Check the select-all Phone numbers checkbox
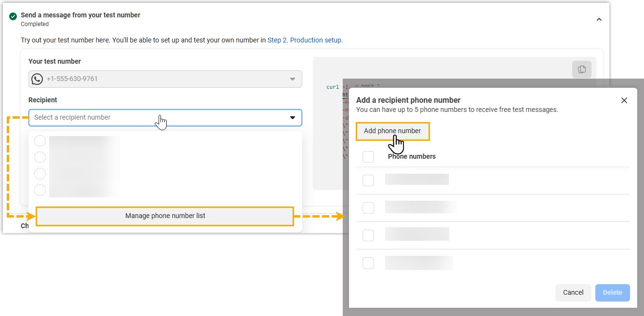The height and width of the screenshot is (316, 644). tap(368, 157)
